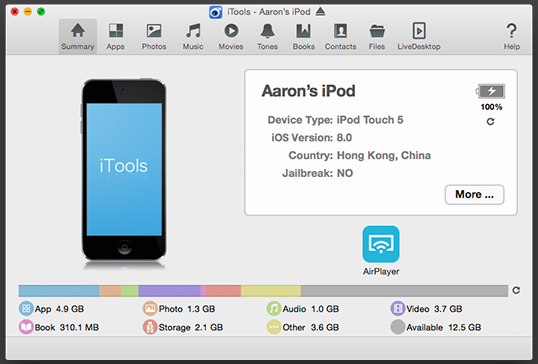Click the More ... button

475,195
